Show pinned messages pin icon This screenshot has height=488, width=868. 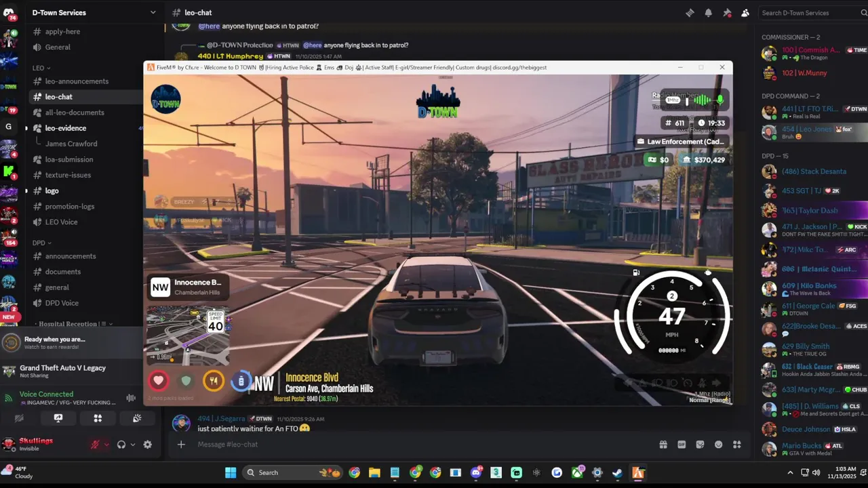point(727,12)
